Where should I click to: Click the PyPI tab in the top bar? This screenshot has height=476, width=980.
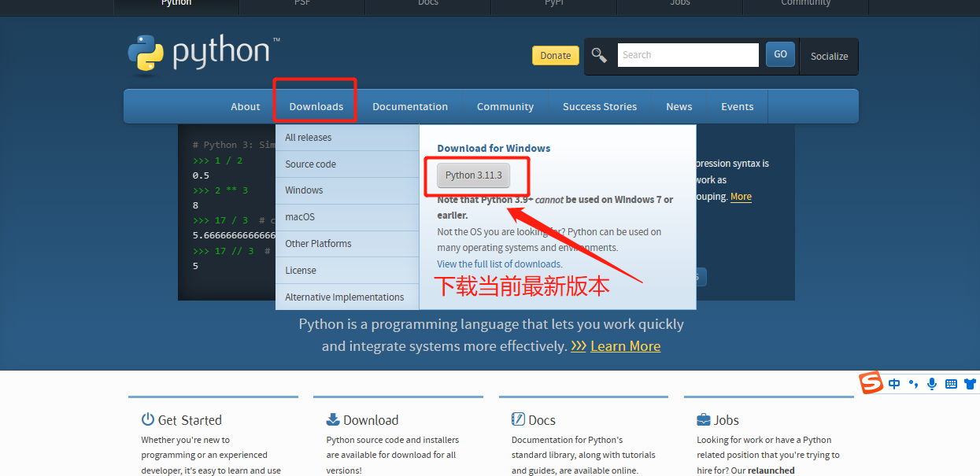coord(554,4)
